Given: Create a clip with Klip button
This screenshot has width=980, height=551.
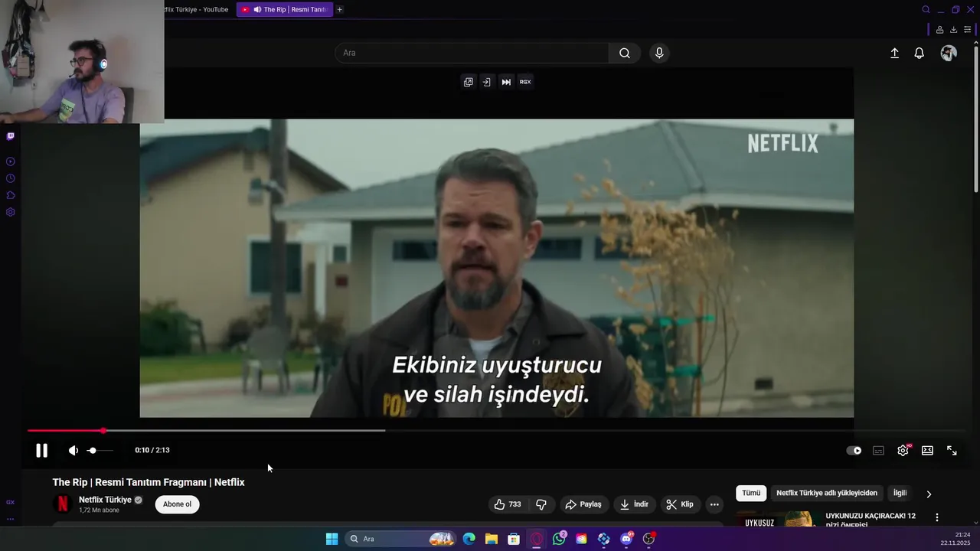Looking at the screenshot, I should [x=680, y=504].
